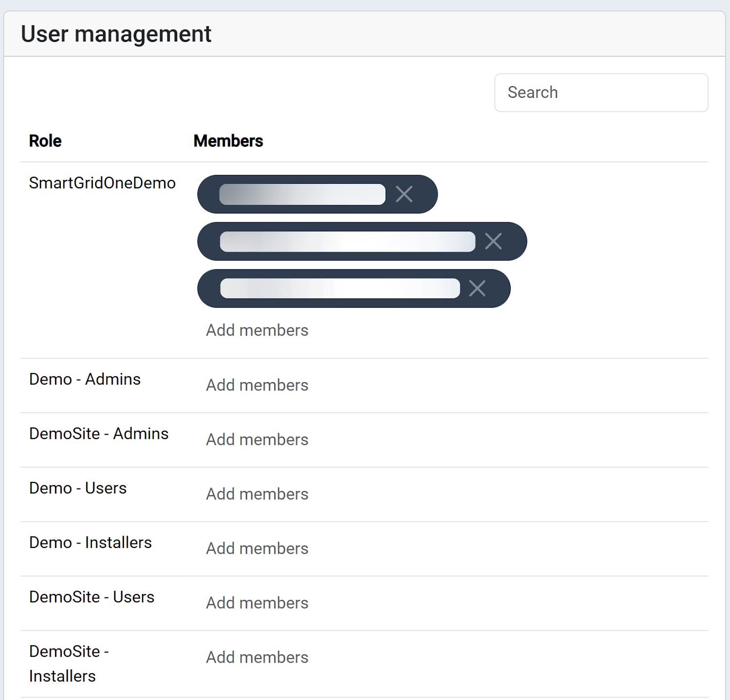Add members to DemoSite - Admins
Viewport: 730px width, 700px height.
tap(257, 439)
